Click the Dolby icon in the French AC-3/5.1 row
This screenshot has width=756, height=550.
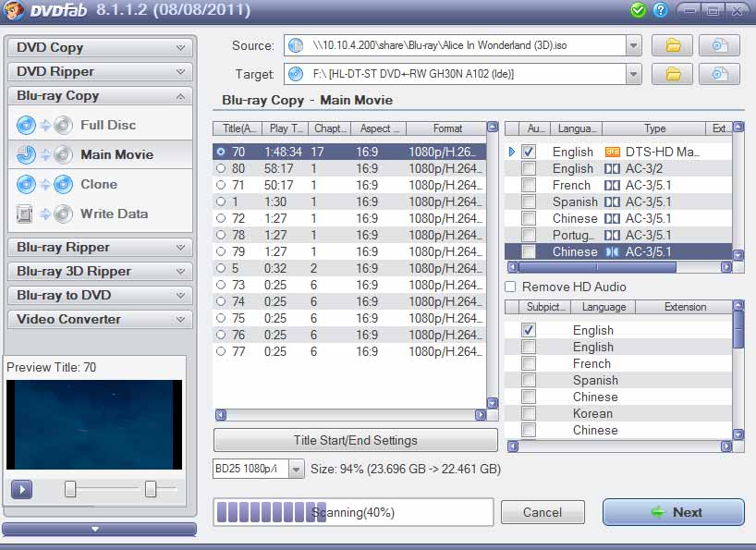[x=613, y=186]
